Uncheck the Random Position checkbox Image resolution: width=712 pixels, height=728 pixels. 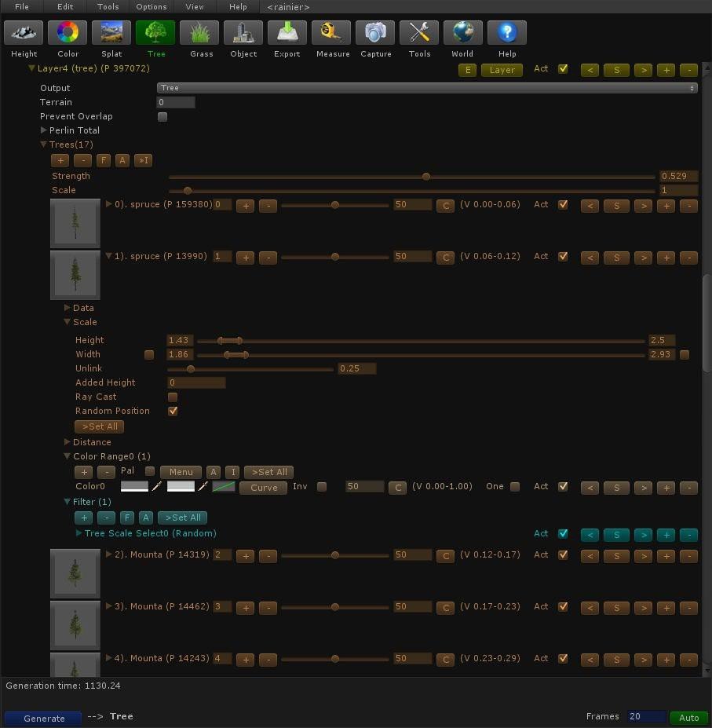(173, 411)
